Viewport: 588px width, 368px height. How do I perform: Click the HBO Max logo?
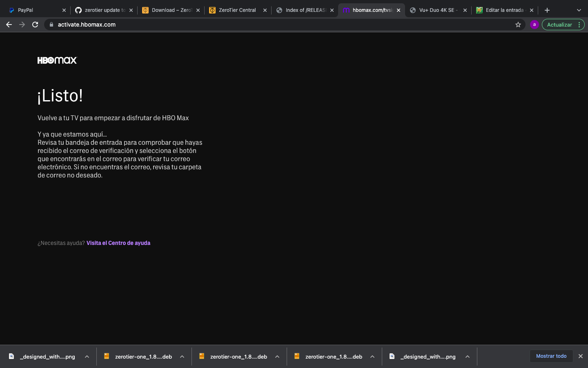[x=57, y=61]
